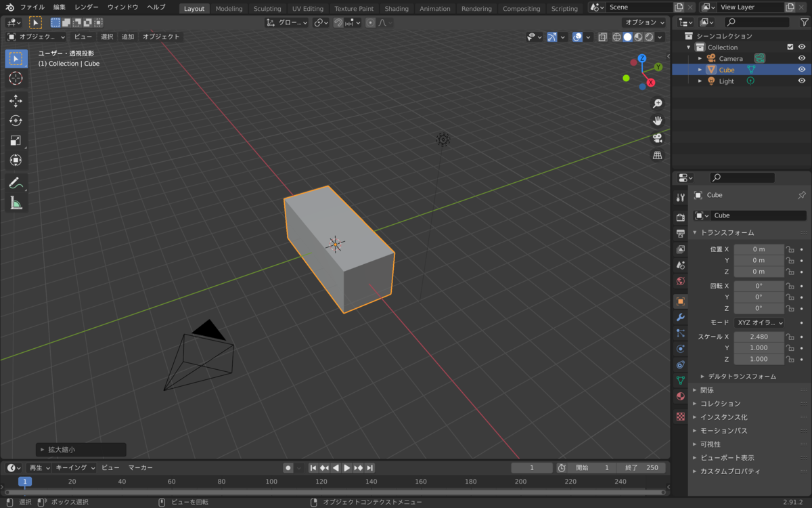Switch perspective/orthographic with the grid icon
Screen dimensions: 812x508
[657, 155]
